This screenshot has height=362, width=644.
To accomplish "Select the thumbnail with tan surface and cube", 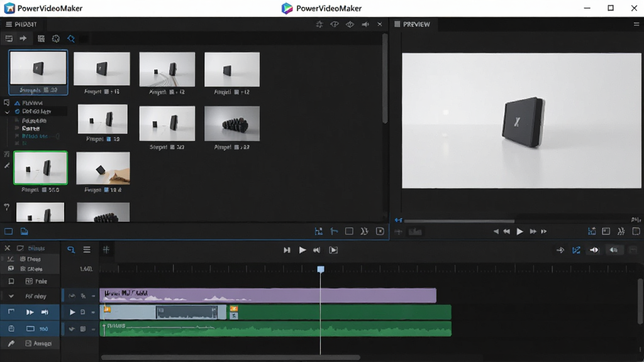I will point(103,168).
